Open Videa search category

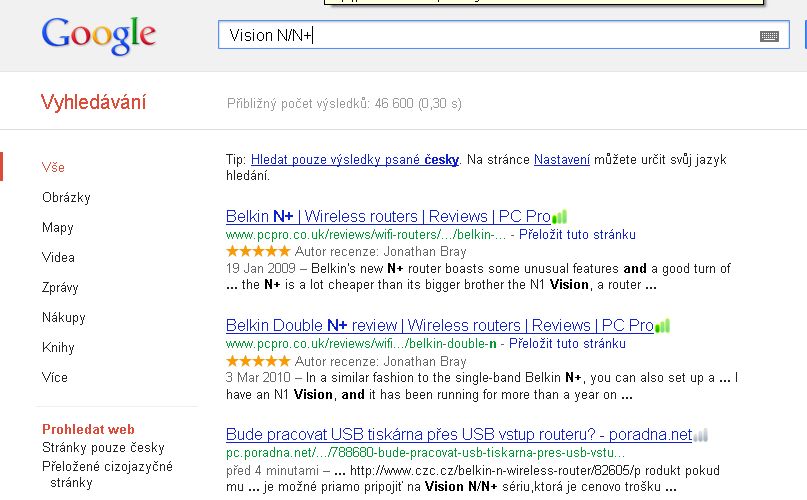click(58, 257)
